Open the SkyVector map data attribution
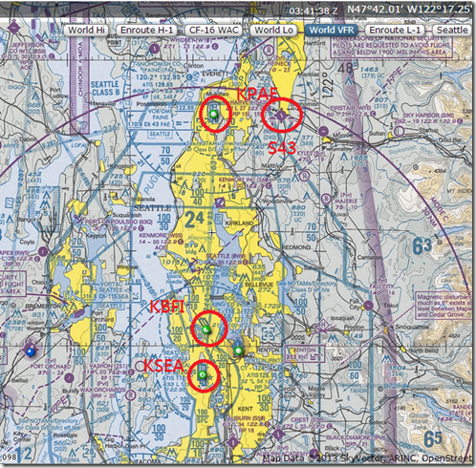 (x=367, y=458)
